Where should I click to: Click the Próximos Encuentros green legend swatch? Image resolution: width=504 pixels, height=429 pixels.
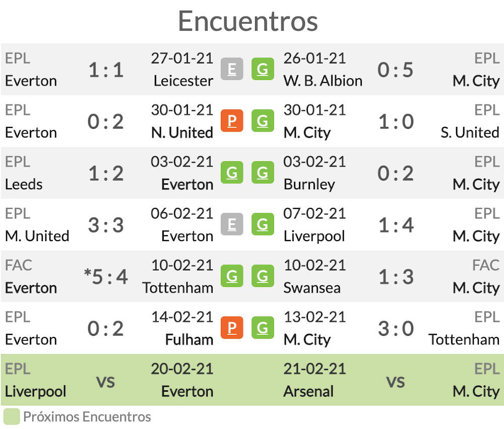[x=12, y=417]
